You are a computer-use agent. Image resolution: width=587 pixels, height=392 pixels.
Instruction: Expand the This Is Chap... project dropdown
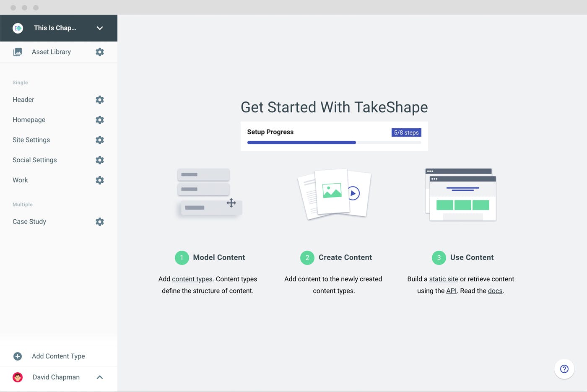tap(100, 28)
